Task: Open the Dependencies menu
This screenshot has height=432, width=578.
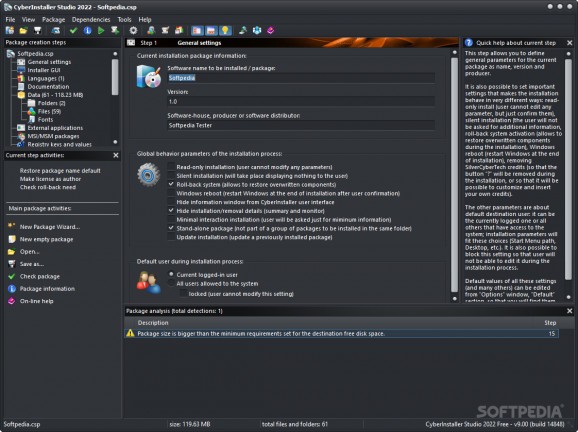Action: (91, 20)
